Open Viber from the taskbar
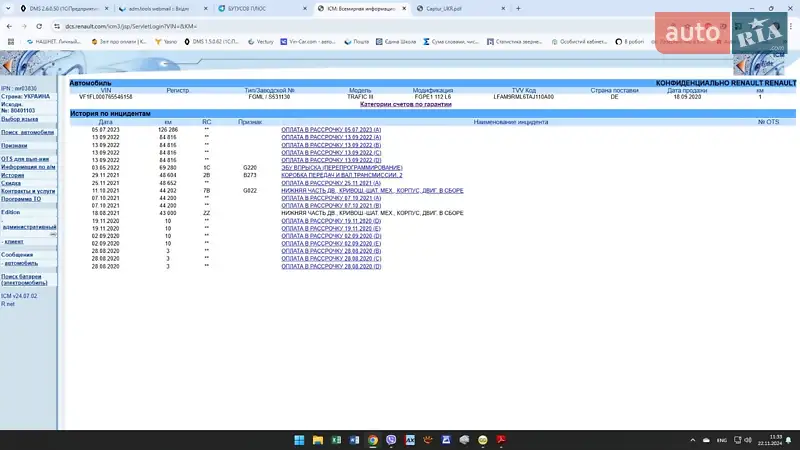 [x=391, y=440]
